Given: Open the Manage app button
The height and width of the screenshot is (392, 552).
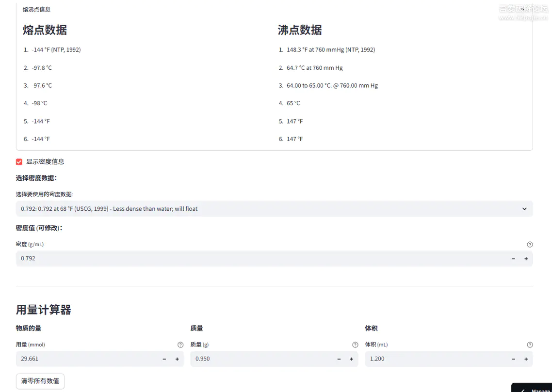Looking at the screenshot, I should pyautogui.click(x=532, y=388).
